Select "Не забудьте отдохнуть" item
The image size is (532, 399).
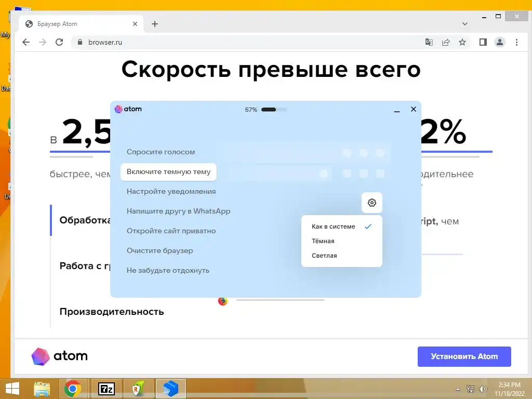coord(168,270)
